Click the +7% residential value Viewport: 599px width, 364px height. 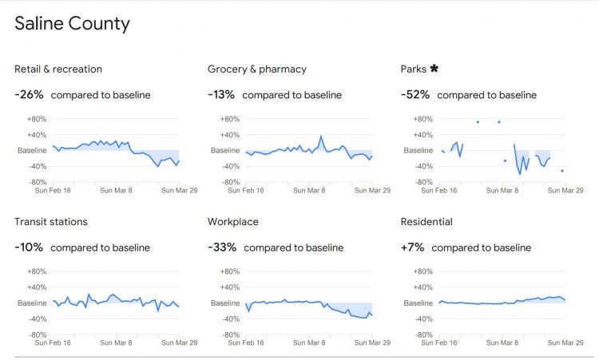(x=413, y=247)
